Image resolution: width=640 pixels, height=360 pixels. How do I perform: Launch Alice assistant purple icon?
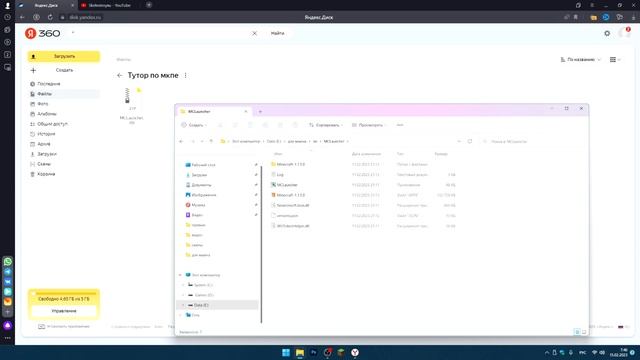pyautogui.click(x=8, y=325)
